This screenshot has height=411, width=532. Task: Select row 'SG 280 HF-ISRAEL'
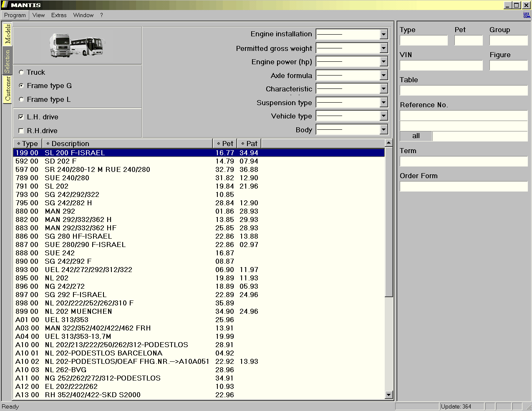(199, 236)
